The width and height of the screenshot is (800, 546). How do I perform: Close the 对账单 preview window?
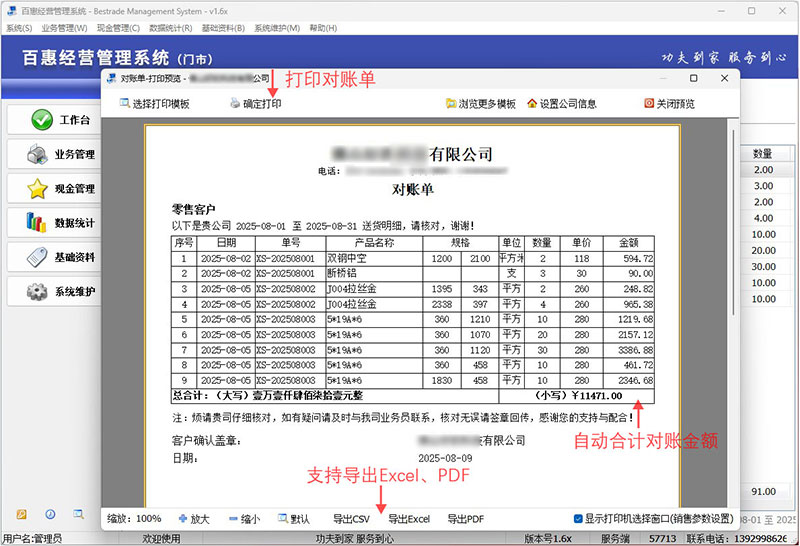[x=724, y=78]
